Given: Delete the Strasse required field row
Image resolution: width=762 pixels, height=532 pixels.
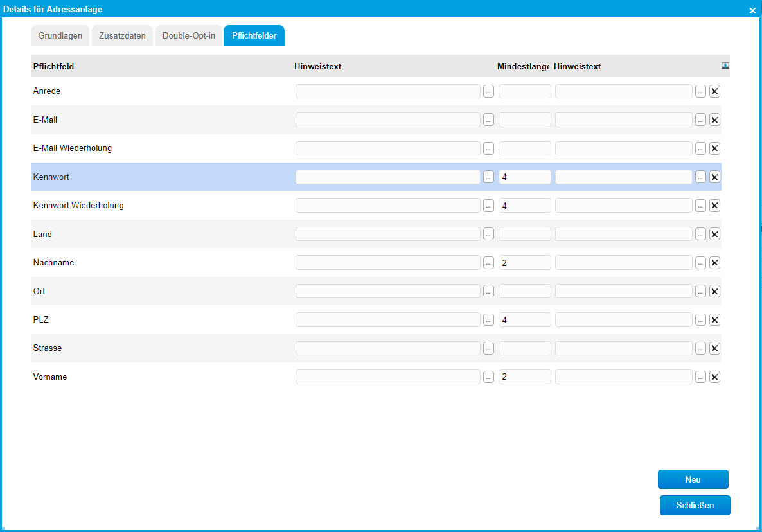Looking at the screenshot, I should point(714,348).
